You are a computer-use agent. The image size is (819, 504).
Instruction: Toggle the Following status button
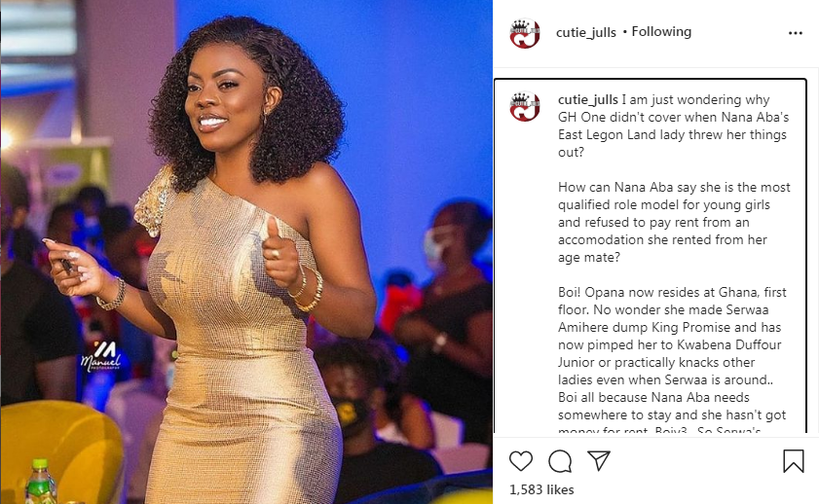[661, 32]
